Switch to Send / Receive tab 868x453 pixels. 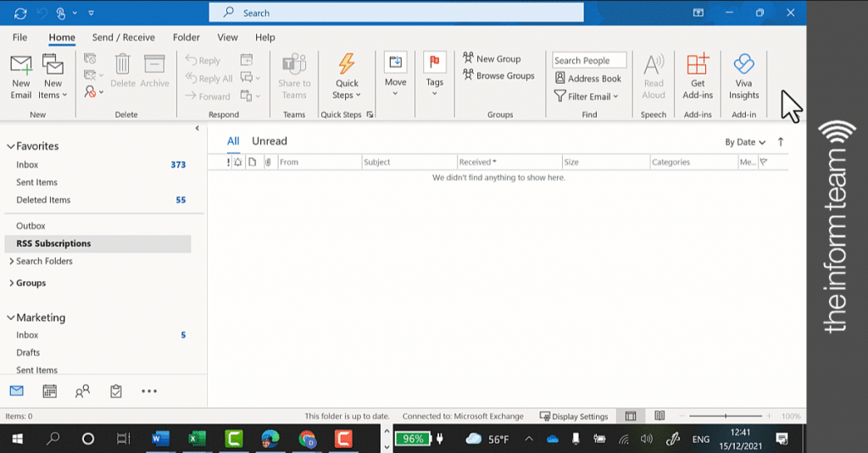(x=124, y=37)
